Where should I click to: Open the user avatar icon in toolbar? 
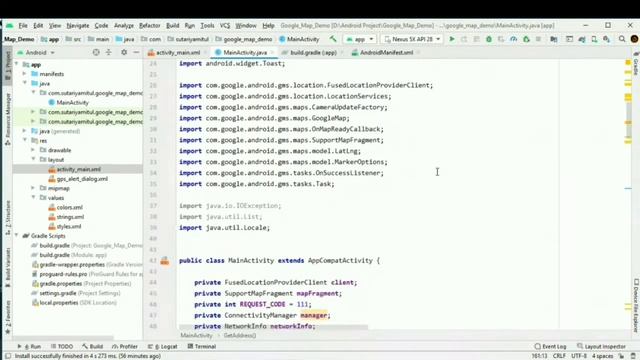[x=634, y=39]
